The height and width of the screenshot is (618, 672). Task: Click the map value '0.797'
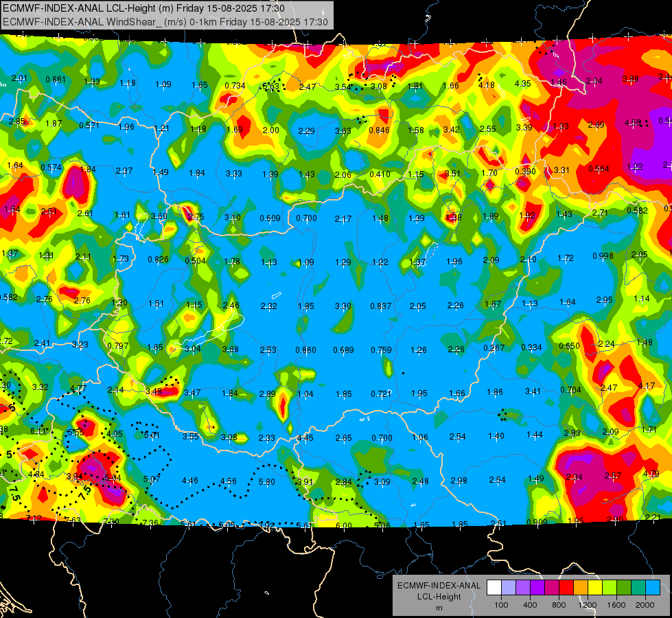(118, 346)
